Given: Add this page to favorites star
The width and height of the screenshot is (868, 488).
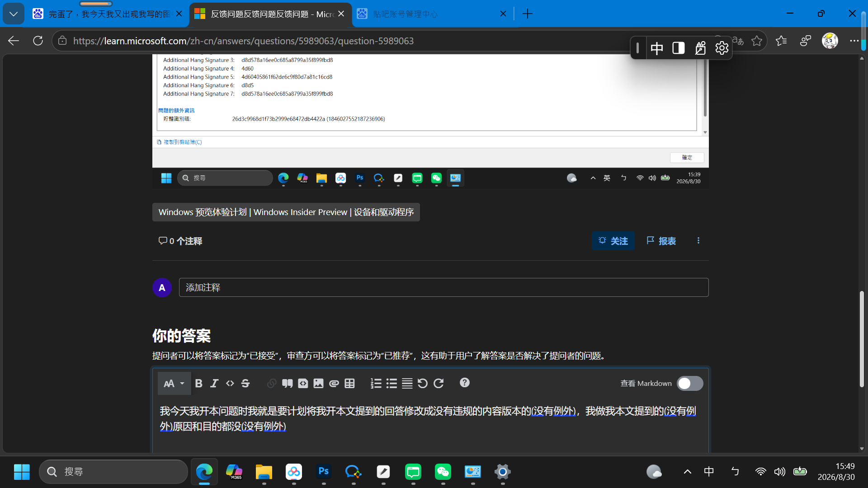Looking at the screenshot, I should [x=757, y=41].
